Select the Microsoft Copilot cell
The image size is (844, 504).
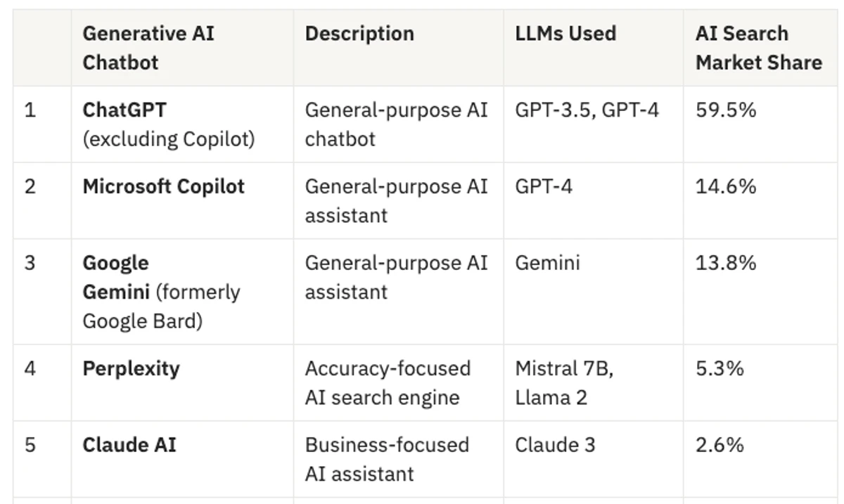point(163,187)
